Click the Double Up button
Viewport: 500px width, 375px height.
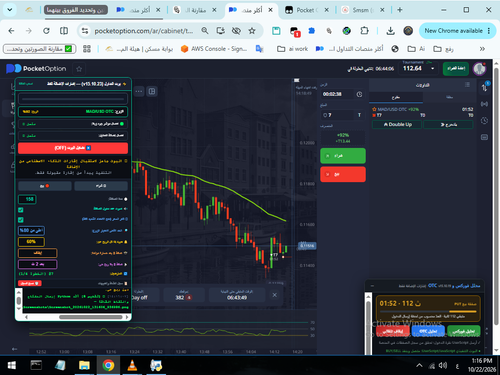click(397, 124)
